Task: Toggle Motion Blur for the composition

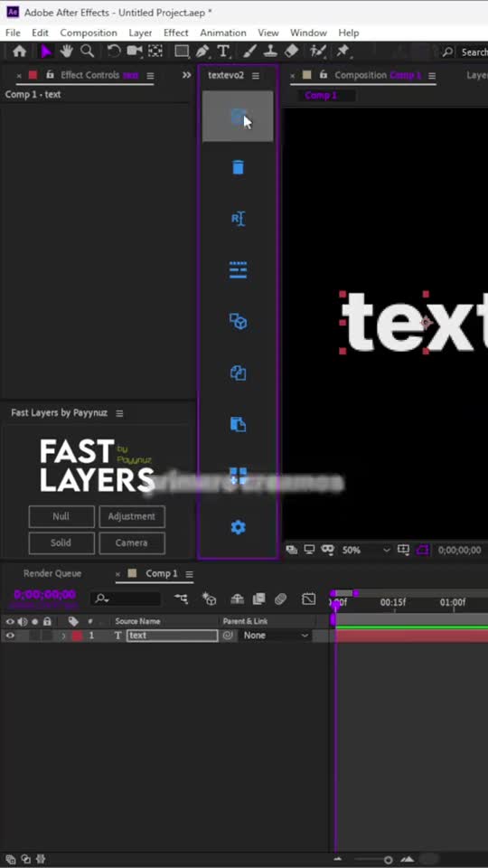Action: point(280,599)
